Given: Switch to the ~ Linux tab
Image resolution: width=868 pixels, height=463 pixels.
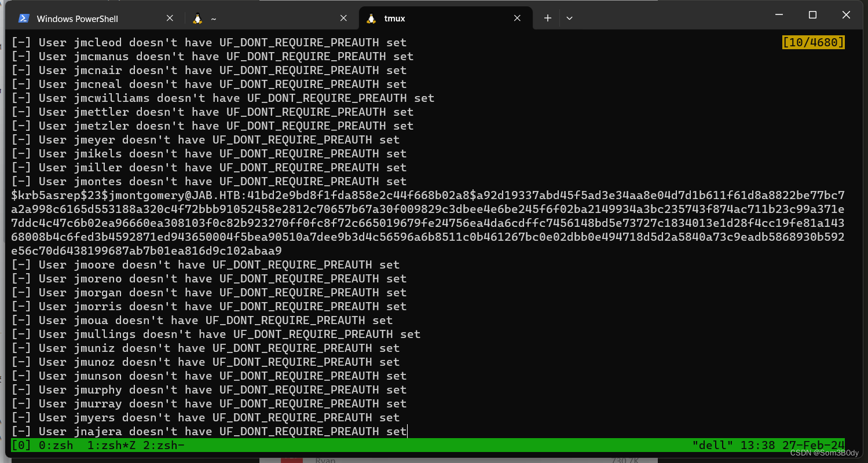Looking at the screenshot, I should tap(270, 19).
